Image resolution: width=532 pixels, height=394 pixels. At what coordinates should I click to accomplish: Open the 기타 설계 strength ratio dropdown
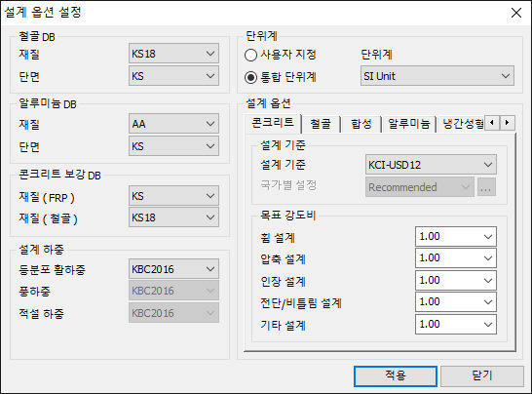pos(456,325)
